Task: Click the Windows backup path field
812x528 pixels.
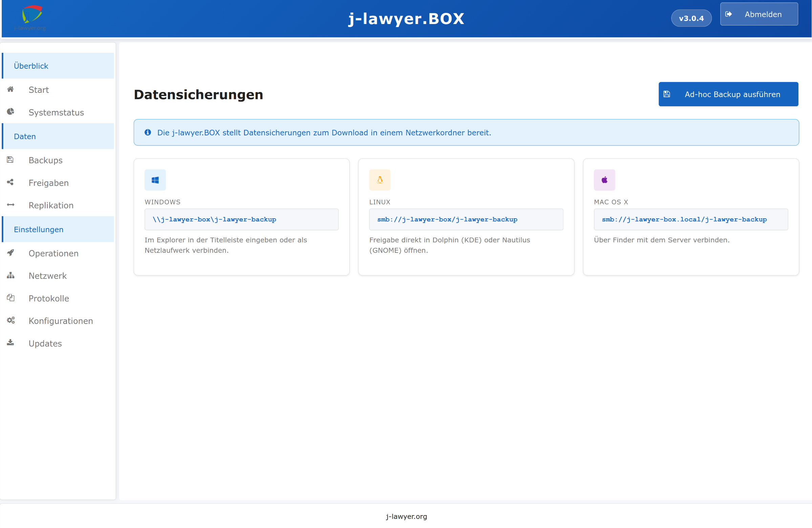Action: [x=241, y=220]
